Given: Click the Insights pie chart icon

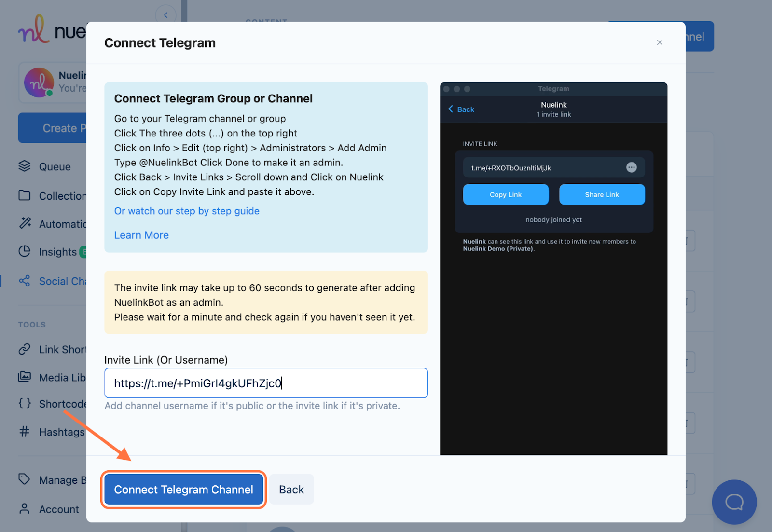Looking at the screenshot, I should pos(25,251).
